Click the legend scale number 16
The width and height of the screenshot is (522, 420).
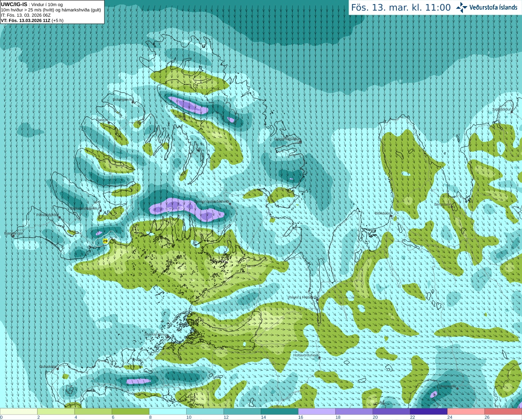301,417
